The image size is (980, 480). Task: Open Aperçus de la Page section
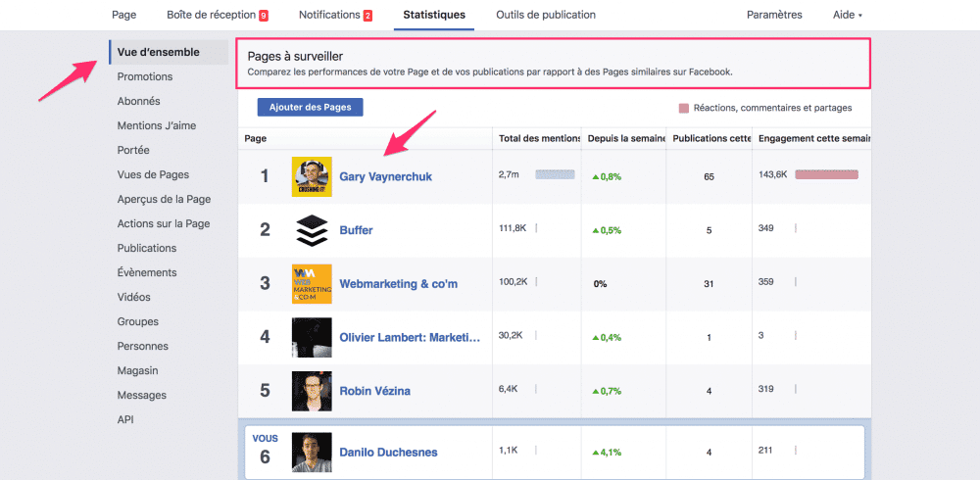pos(164,200)
